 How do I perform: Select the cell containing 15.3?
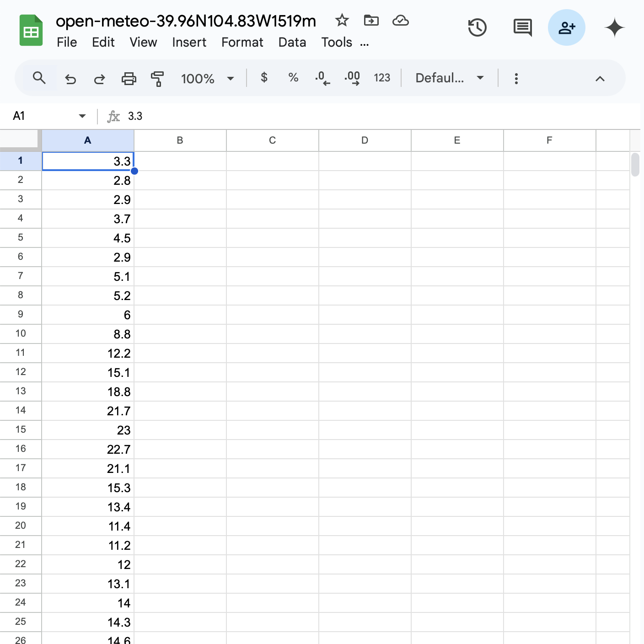pos(88,488)
